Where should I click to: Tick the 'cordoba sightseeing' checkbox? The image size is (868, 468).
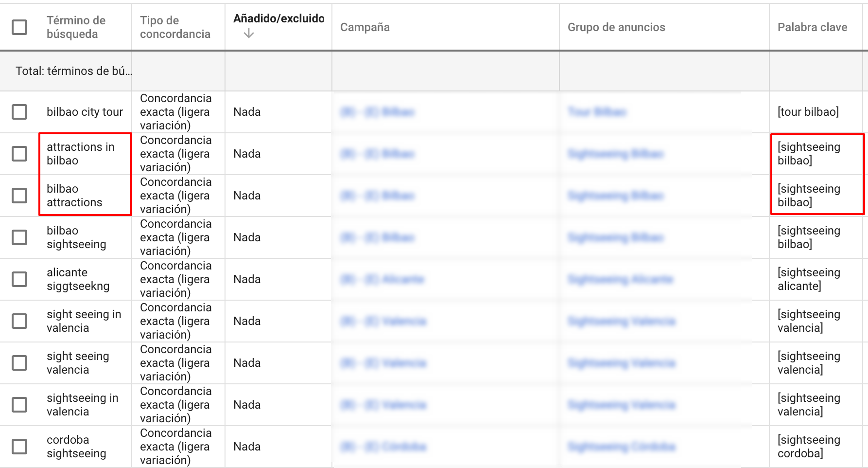(x=19, y=447)
